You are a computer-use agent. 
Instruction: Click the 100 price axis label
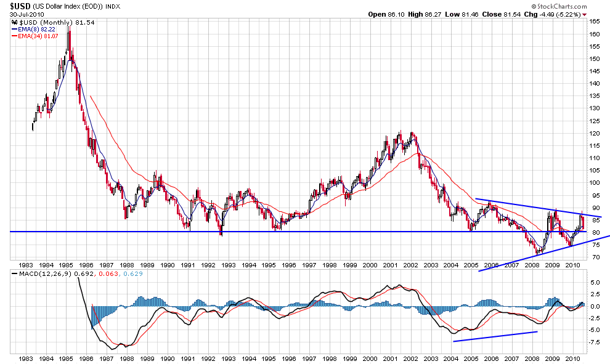(594, 183)
